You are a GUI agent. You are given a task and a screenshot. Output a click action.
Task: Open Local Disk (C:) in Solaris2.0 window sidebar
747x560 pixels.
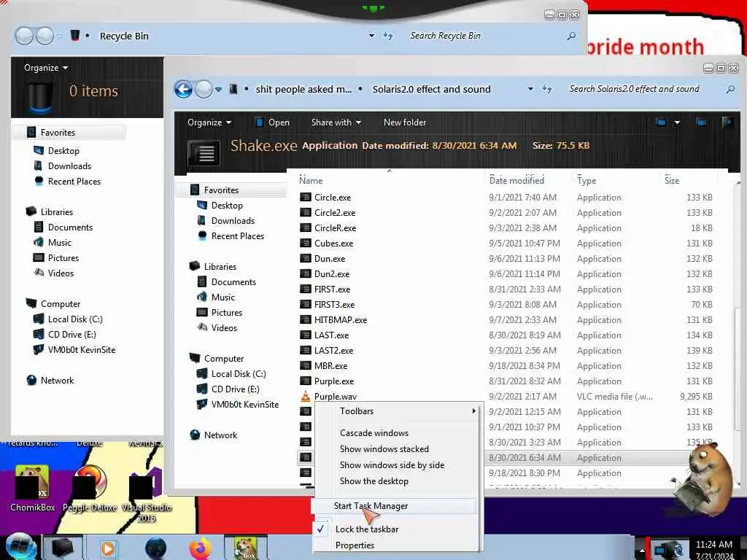239,374
